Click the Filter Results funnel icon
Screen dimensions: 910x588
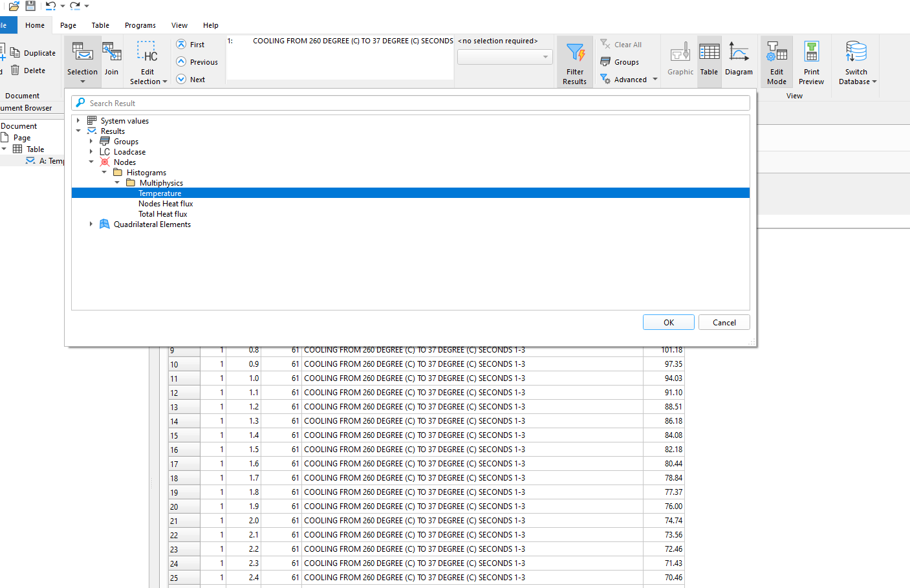[x=574, y=53]
